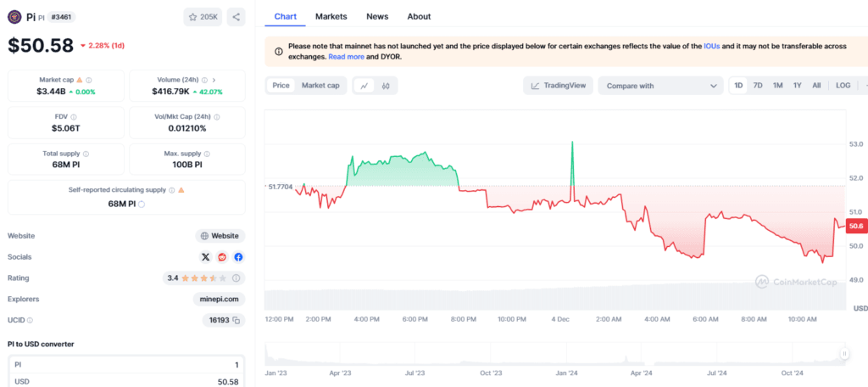Click the PI amount input field

pyautogui.click(x=127, y=365)
